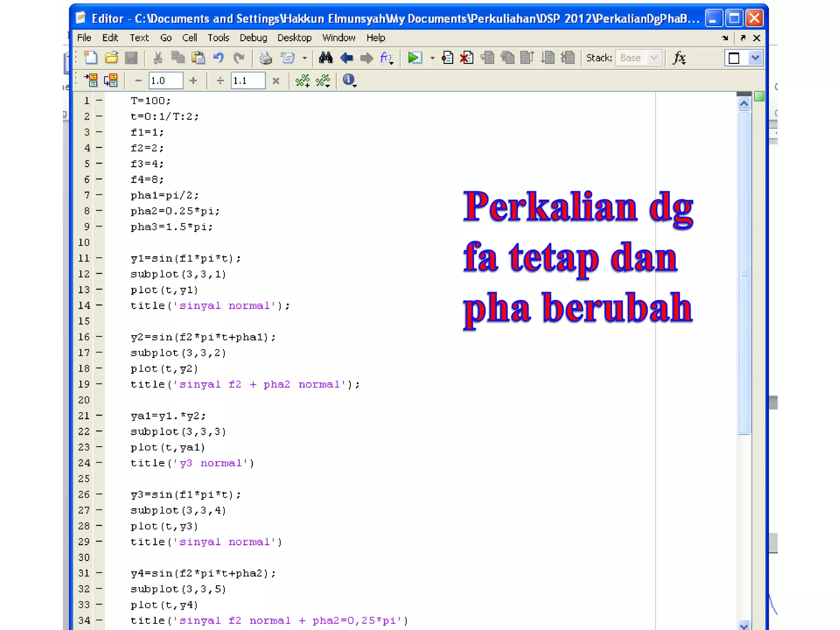Click the Undo arrow icon

point(218,58)
